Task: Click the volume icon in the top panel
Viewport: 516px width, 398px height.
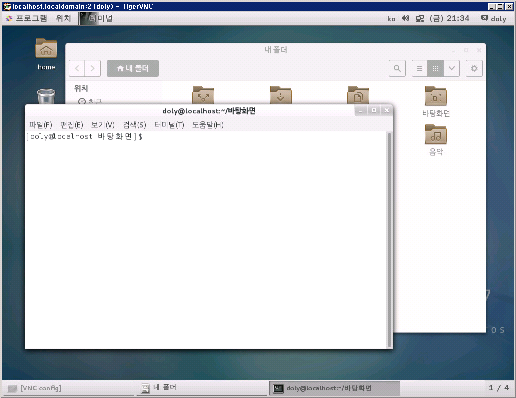Action: point(405,18)
